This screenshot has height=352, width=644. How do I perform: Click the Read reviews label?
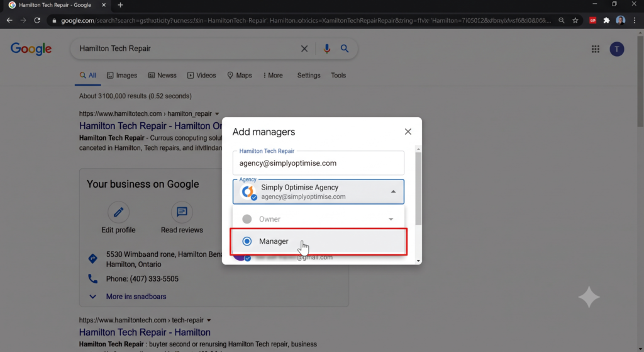(x=182, y=230)
